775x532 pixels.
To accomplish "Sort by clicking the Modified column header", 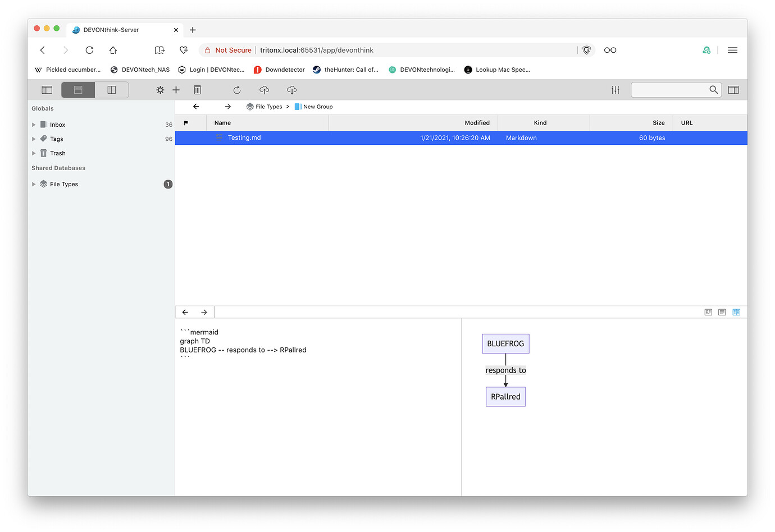I will point(477,122).
